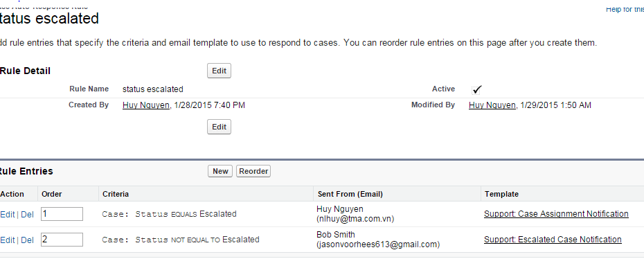Open the Help for this page link
The image size is (644, 277).
point(625,8)
